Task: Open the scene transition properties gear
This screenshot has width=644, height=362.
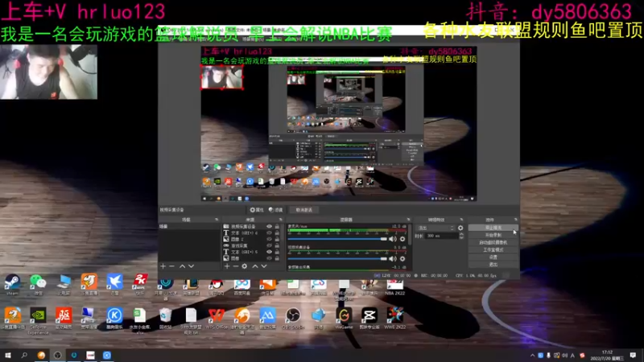Action: point(460,228)
